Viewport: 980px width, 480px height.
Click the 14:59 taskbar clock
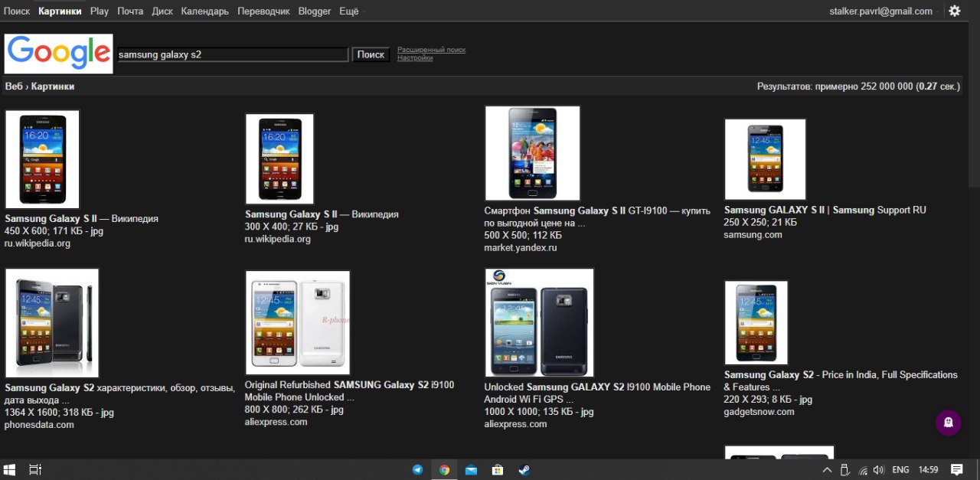[928, 470]
